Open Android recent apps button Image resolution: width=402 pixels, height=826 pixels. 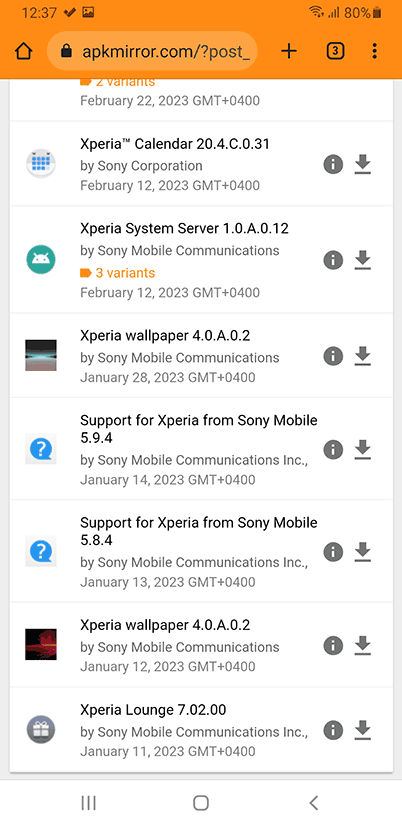(89, 803)
